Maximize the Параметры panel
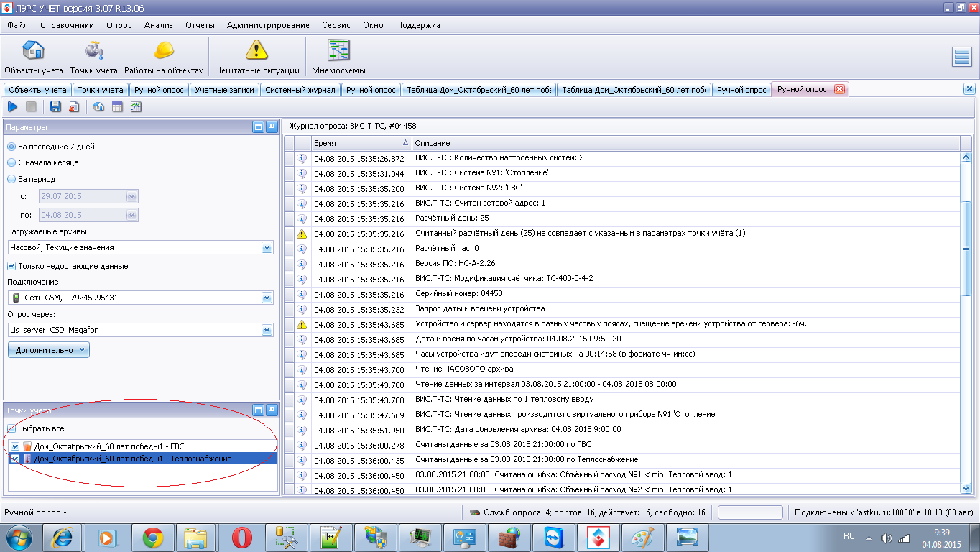Image resolution: width=980 pixels, height=552 pixels. (x=259, y=127)
